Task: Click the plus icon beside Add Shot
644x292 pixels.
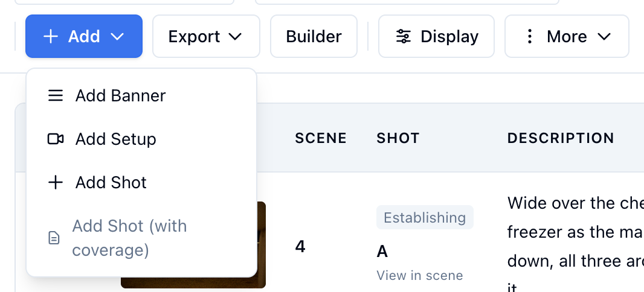Action: pos(56,182)
